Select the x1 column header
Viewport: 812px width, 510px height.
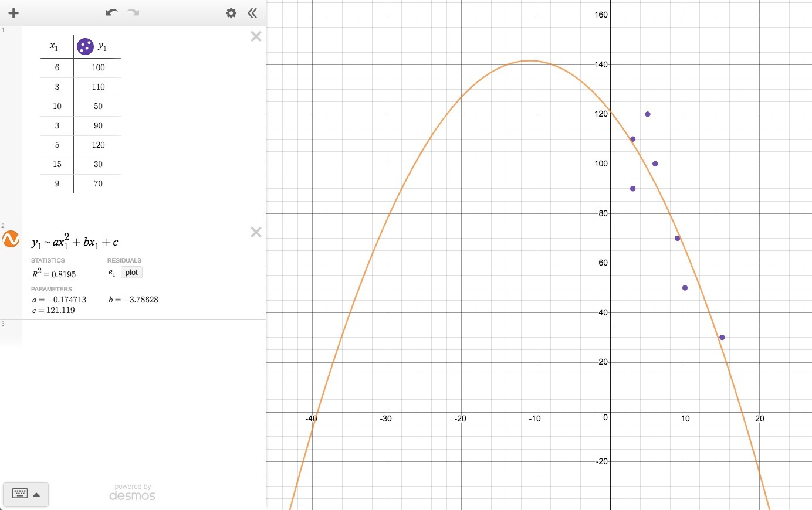[x=54, y=46]
